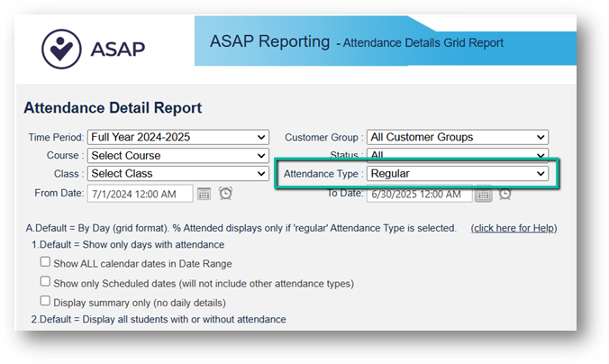This screenshot has height=364, width=609.
Task: Enable Show only Scheduled dates checkbox
Action: [x=45, y=281]
